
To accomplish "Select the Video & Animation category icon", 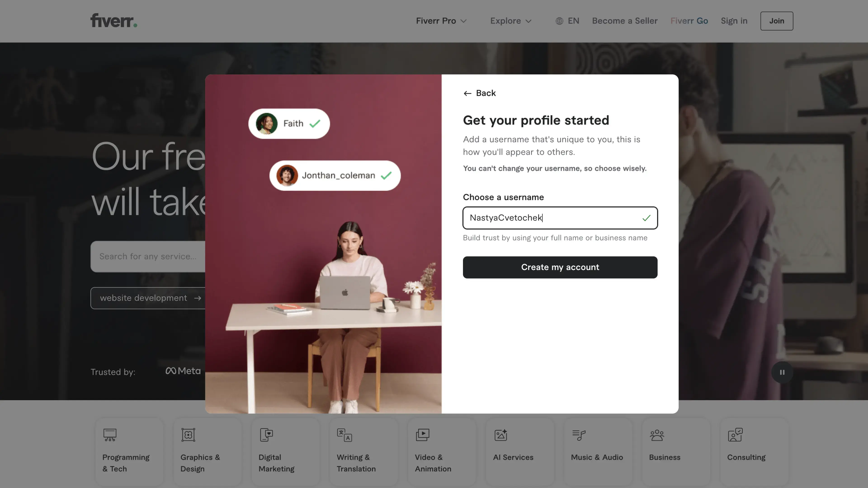I will (422, 435).
